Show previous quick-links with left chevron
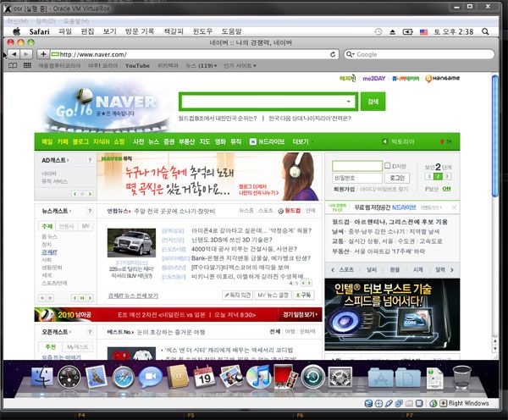The height and width of the screenshot is (420, 508). 333,269
